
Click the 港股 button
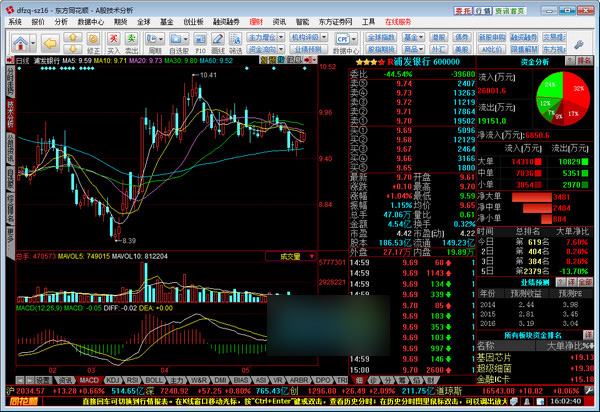click(x=438, y=37)
